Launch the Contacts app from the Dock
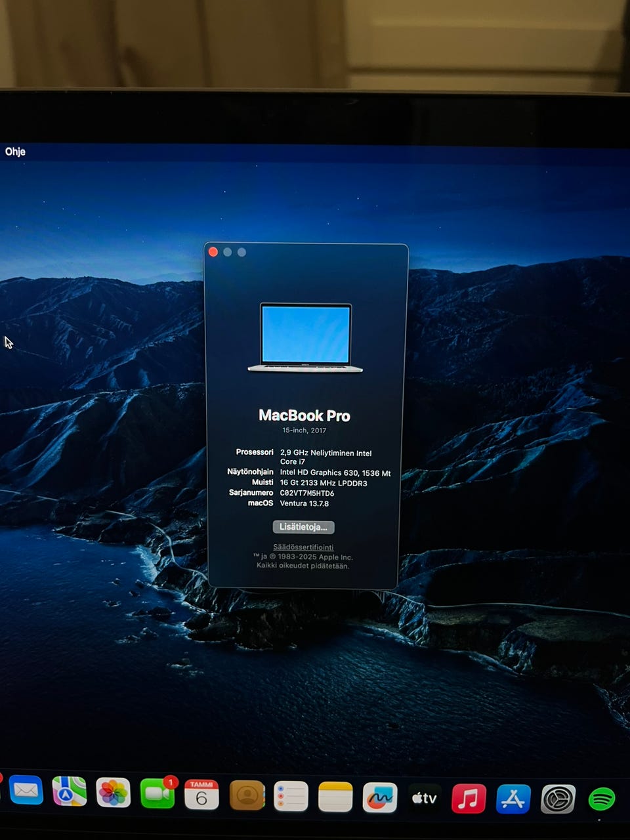 (247, 795)
